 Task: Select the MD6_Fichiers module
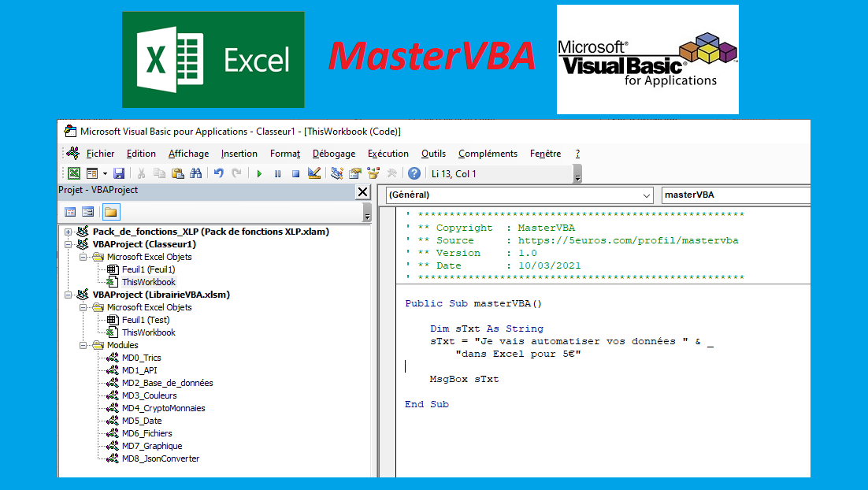[147, 433]
